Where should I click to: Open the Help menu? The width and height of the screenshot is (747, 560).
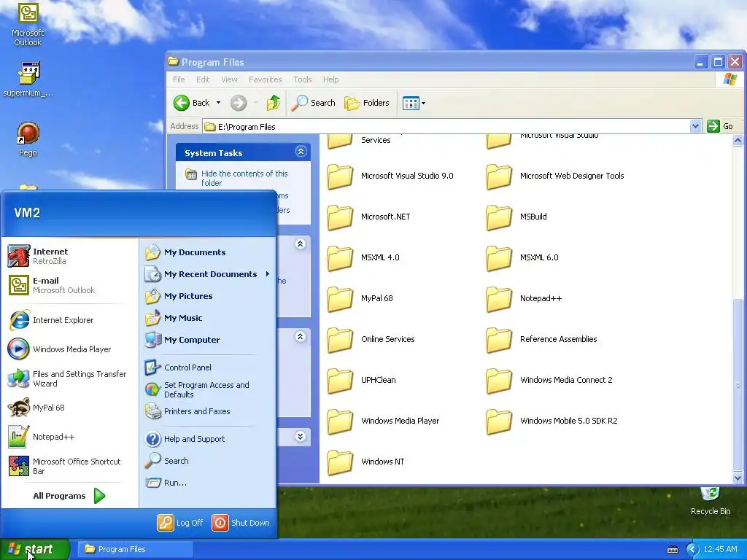point(330,79)
